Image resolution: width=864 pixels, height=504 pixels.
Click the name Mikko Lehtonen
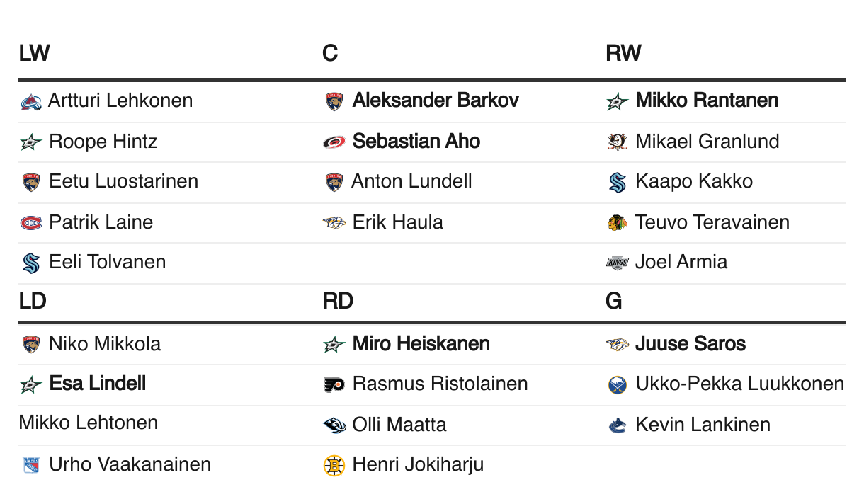[89, 423]
